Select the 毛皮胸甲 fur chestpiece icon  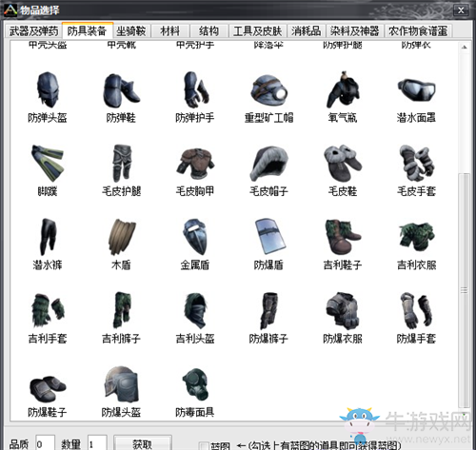point(195,164)
